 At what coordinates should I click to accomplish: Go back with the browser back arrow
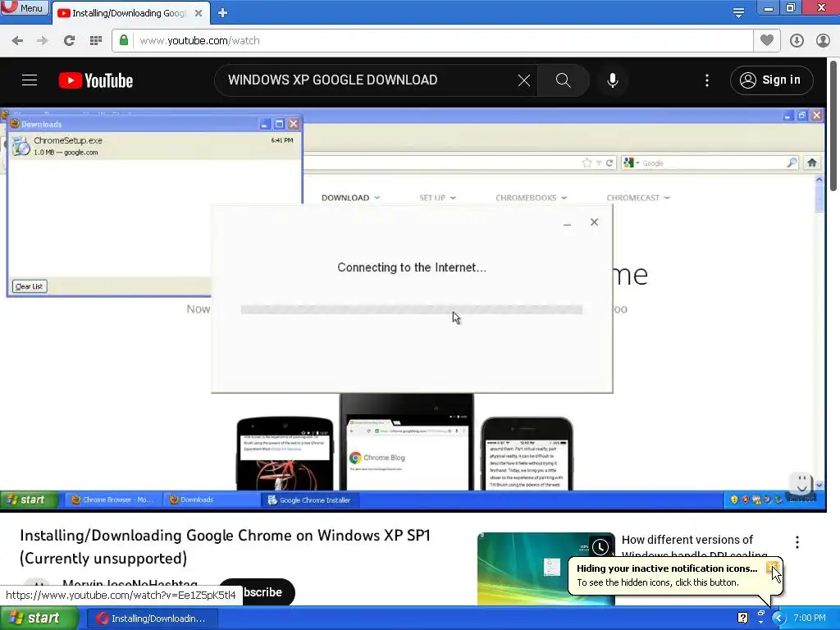pos(17,41)
